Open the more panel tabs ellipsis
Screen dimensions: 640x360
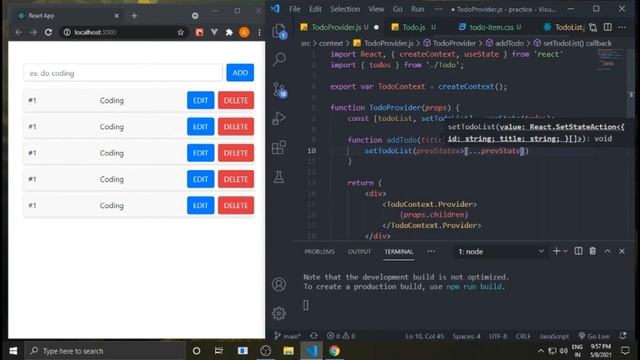431,251
